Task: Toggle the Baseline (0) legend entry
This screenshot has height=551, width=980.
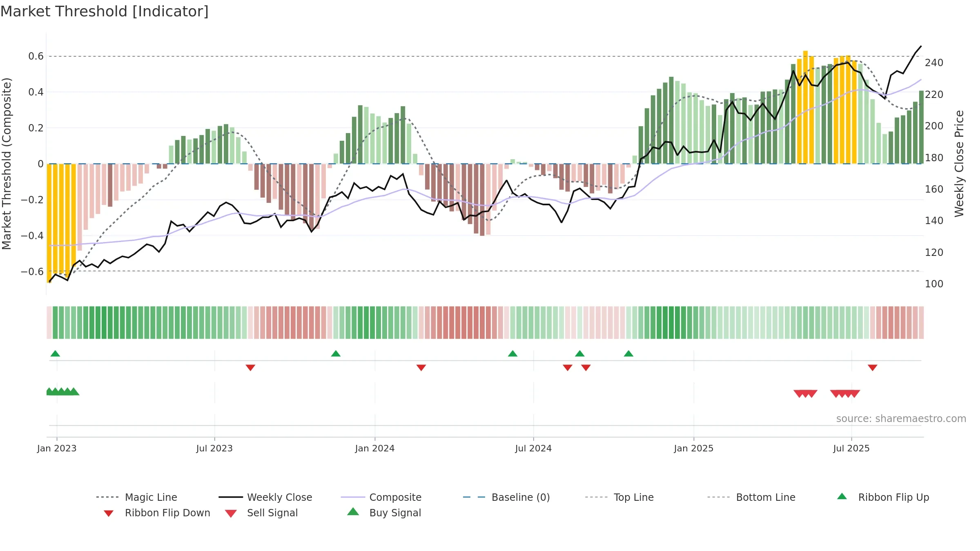Action: click(x=506, y=497)
